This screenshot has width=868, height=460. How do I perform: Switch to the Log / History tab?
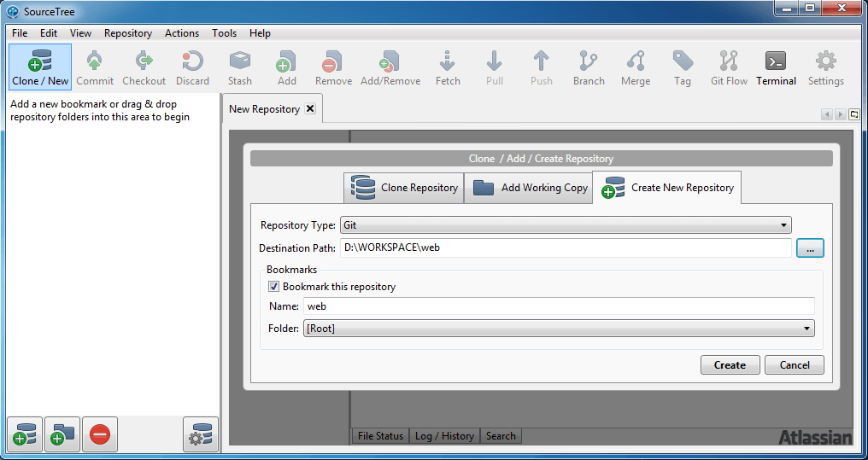(x=444, y=435)
